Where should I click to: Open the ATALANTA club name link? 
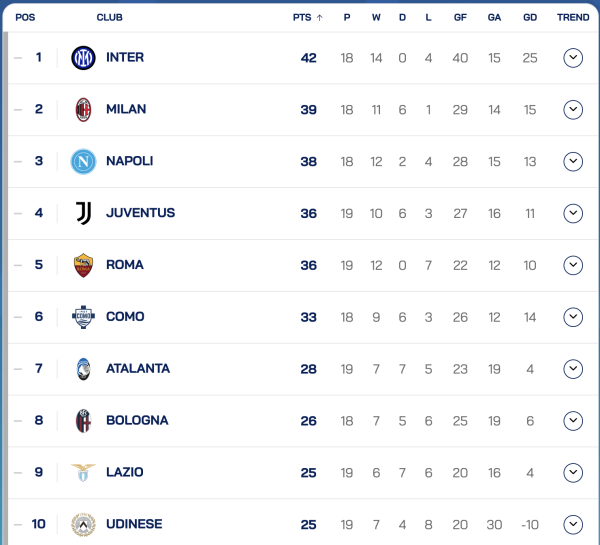tap(138, 369)
